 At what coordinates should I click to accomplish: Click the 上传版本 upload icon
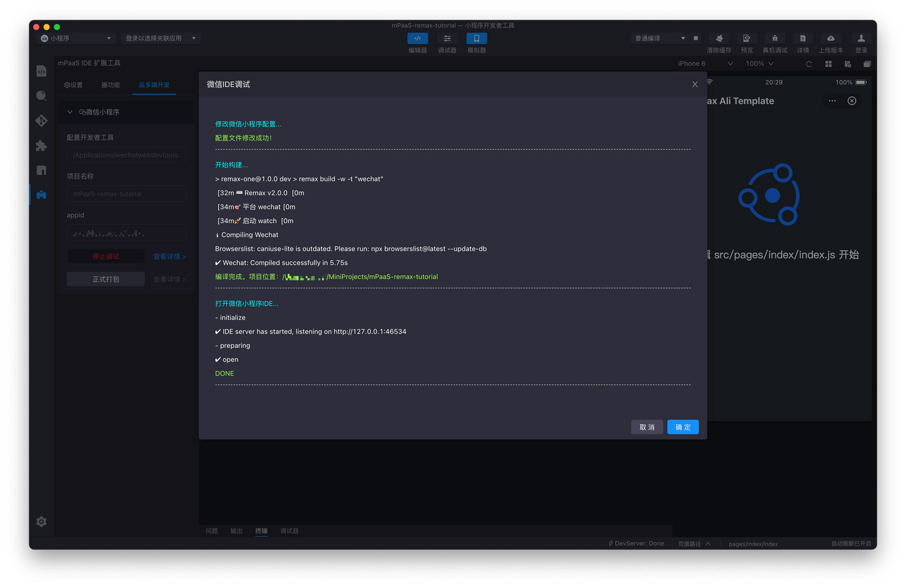coord(830,38)
